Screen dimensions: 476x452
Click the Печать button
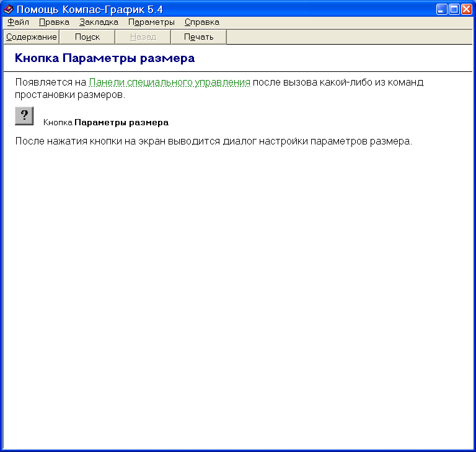coord(199,37)
